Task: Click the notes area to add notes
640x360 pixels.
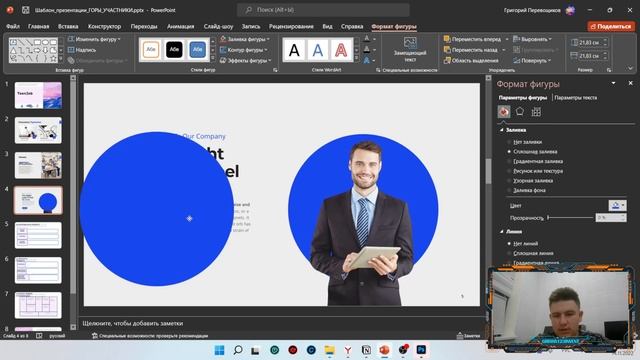Action: click(282, 323)
